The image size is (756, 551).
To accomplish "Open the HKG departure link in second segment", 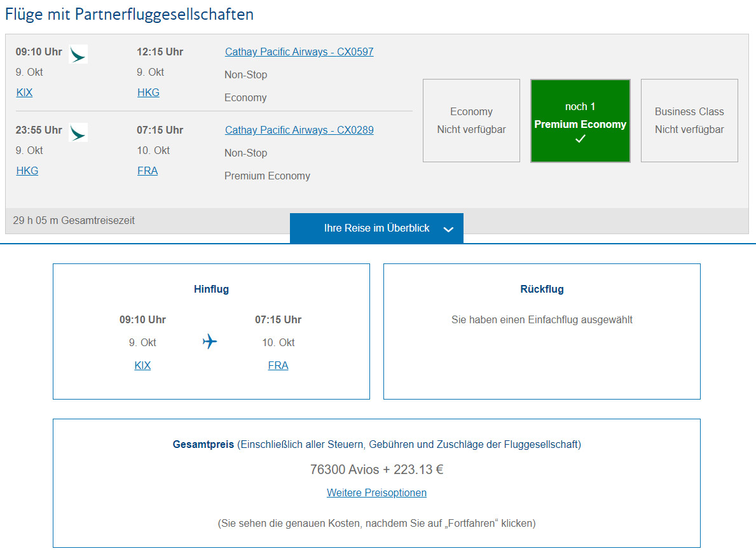I will [27, 171].
